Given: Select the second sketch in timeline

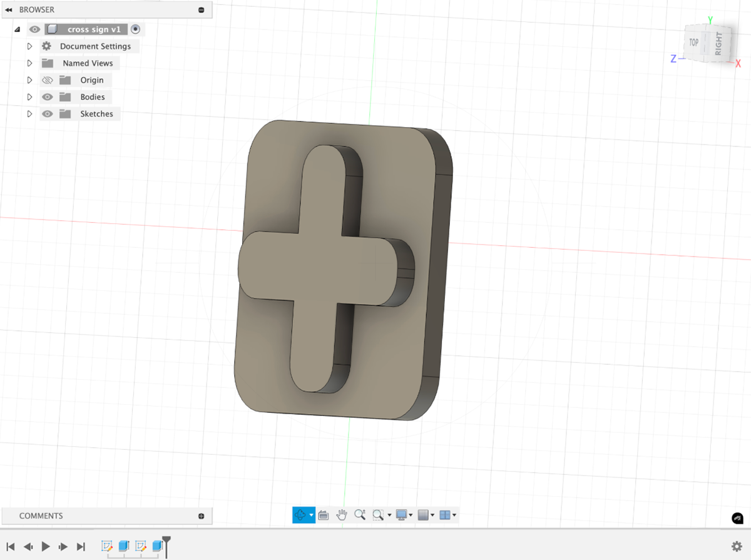Looking at the screenshot, I should [141, 546].
